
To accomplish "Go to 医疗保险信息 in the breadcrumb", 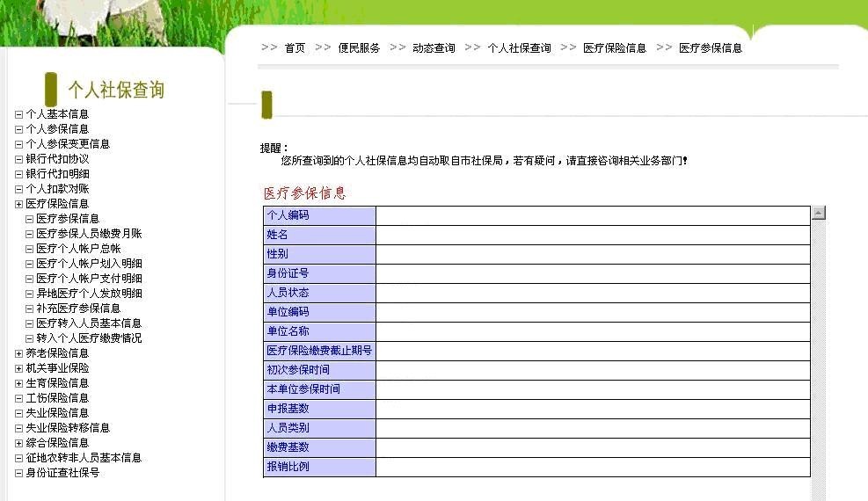I will pos(615,48).
